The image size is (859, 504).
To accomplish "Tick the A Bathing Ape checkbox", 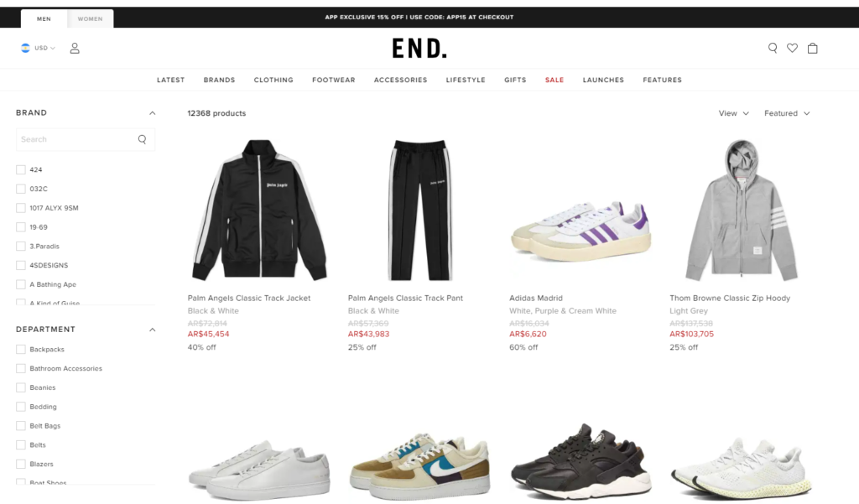I will [21, 284].
